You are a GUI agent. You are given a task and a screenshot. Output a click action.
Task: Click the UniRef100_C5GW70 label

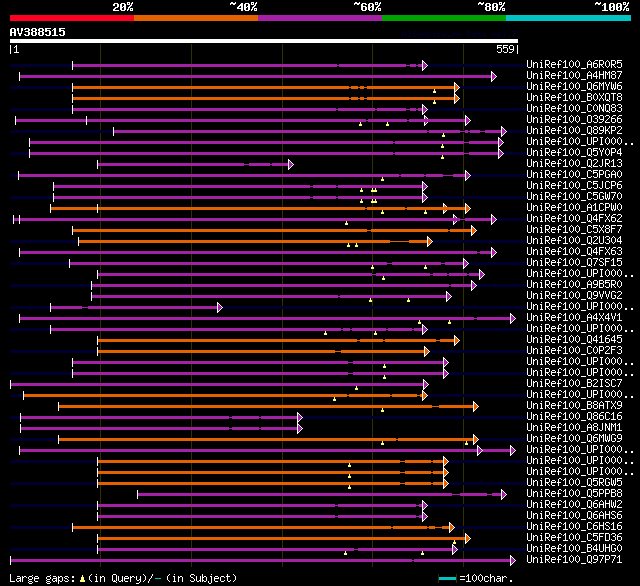574,197
